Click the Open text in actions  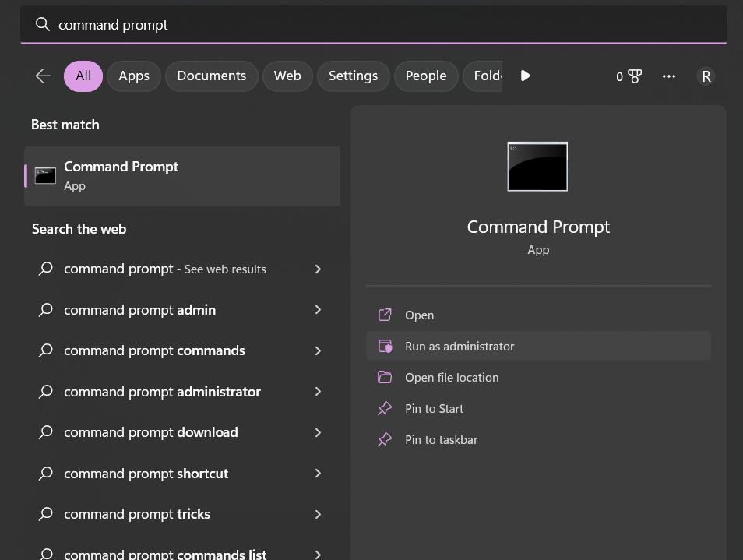point(419,315)
